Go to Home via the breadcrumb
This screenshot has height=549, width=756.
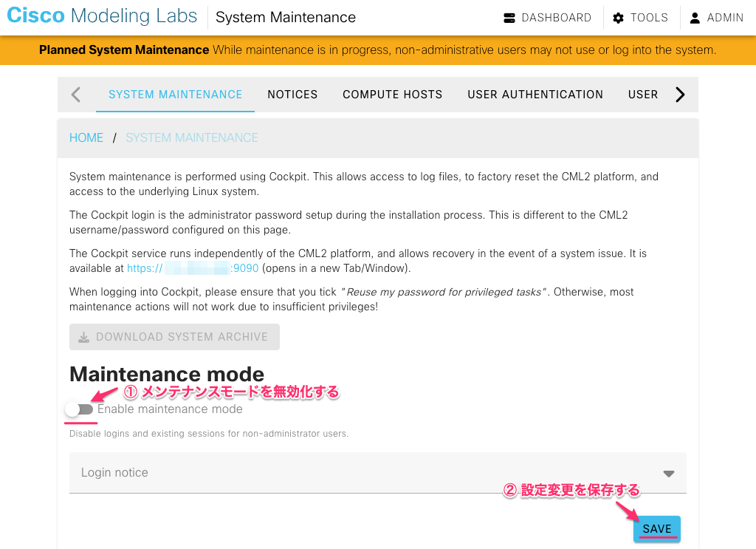point(86,138)
